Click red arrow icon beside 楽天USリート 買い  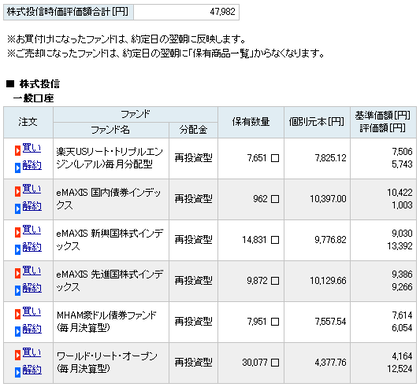point(18,151)
